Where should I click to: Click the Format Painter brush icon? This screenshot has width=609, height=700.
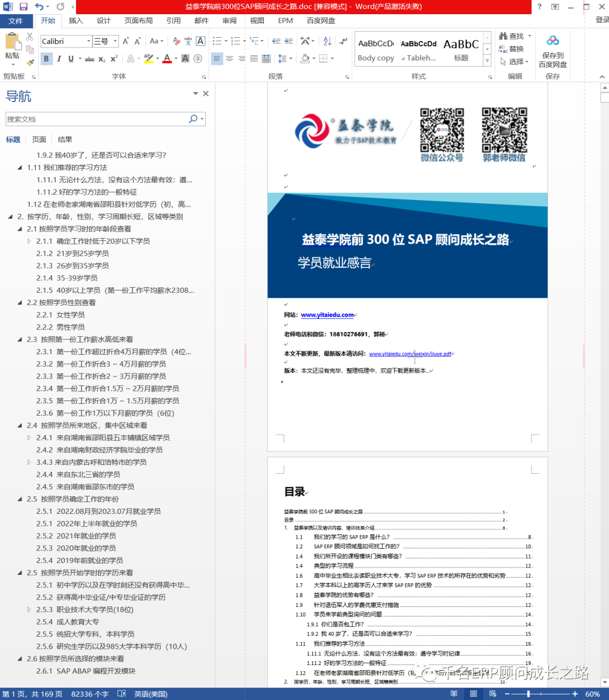30,63
